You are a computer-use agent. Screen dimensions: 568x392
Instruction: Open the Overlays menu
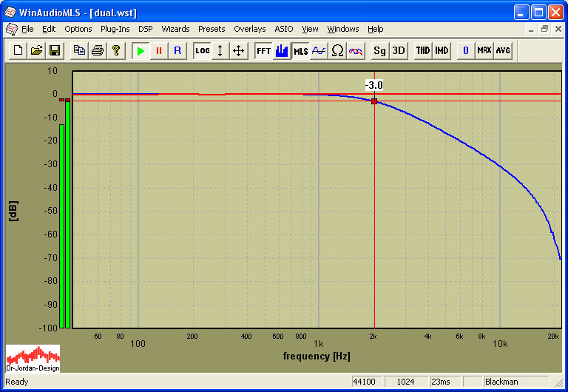point(249,29)
